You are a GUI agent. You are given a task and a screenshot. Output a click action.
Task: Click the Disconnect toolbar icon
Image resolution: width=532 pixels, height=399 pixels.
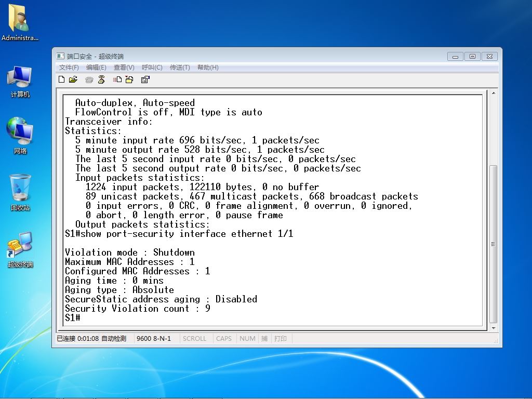coord(101,79)
